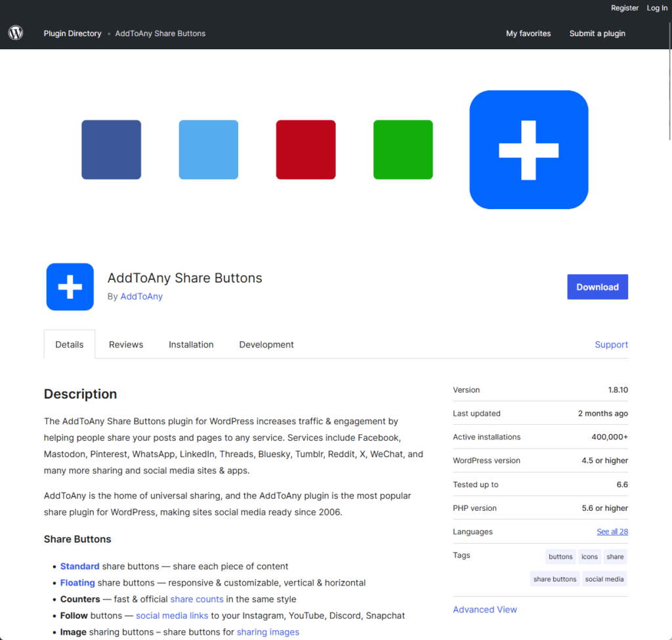Open the Floating share buttons link
This screenshot has width=672, height=640.
pos(77,582)
